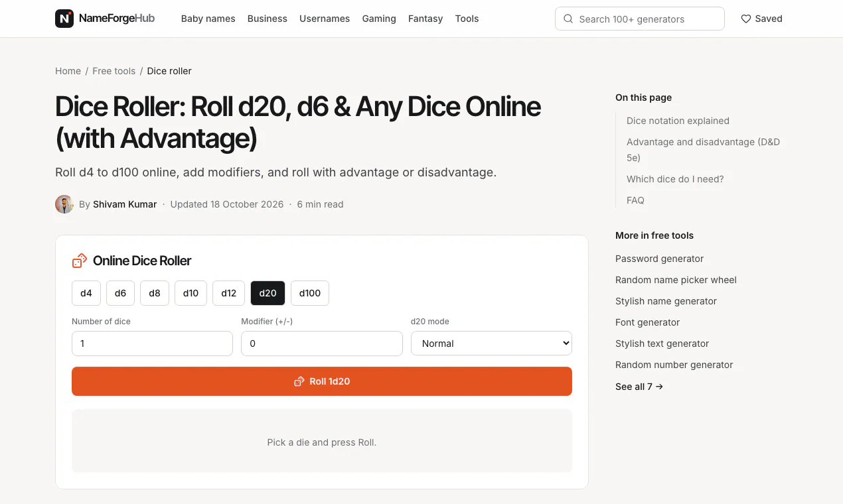The width and height of the screenshot is (843, 504).
Task: Open the d20 mode dropdown
Action: pyautogui.click(x=491, y=344)
